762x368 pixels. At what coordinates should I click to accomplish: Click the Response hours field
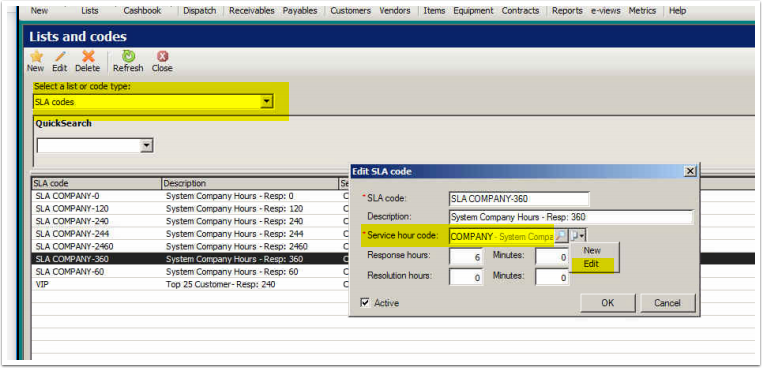click(x=466, y=257)
